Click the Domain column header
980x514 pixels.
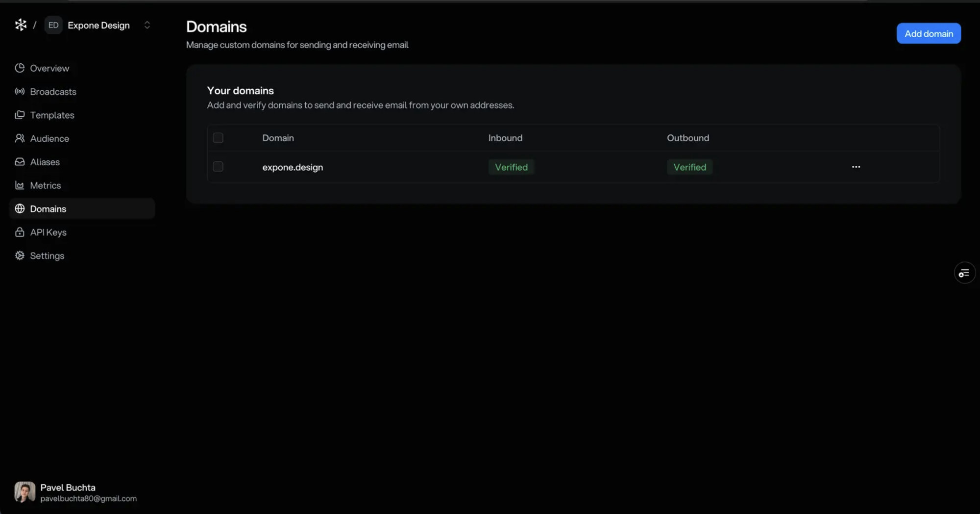(278, 138)
